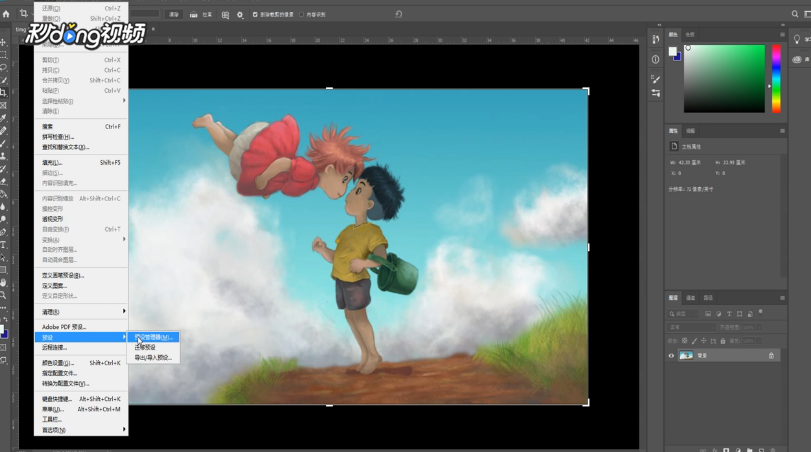This screenshot has width=811, height=452.
Task: Choose Adobe PDF 预设 menu item
Action: click(81, 327)
